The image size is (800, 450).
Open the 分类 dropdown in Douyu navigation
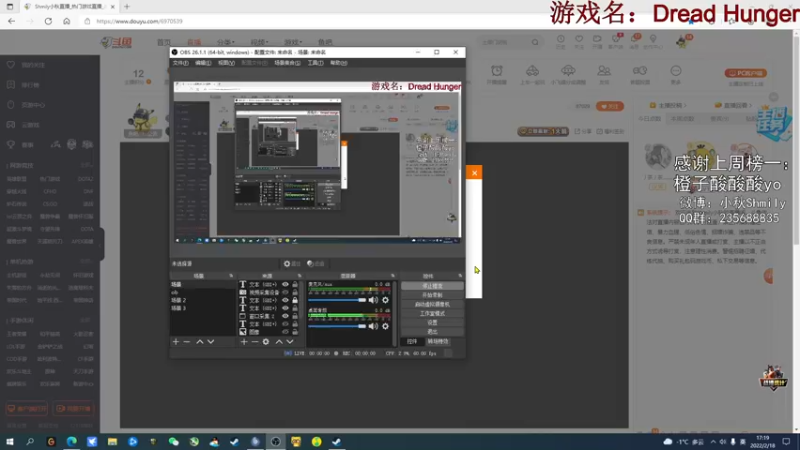point(226,42)
